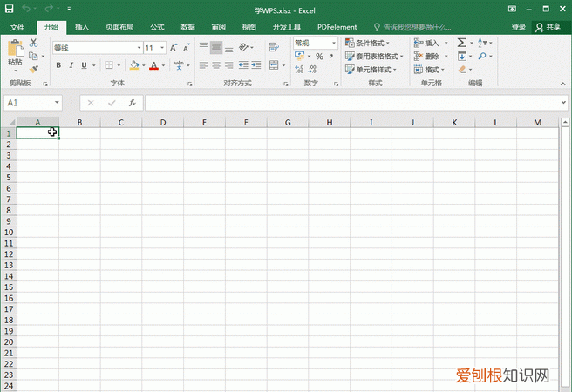Switch to the 插入 ribbon tab

(x=81, y=27)
